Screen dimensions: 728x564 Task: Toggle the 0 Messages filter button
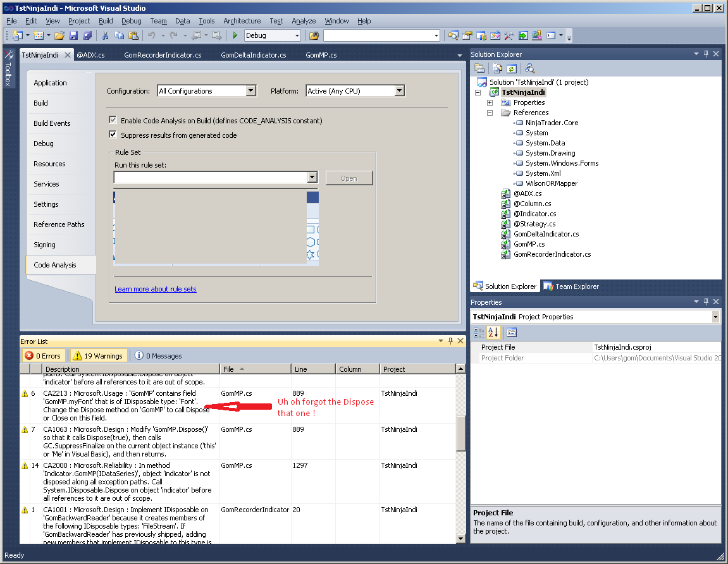(x=158, y=355)
